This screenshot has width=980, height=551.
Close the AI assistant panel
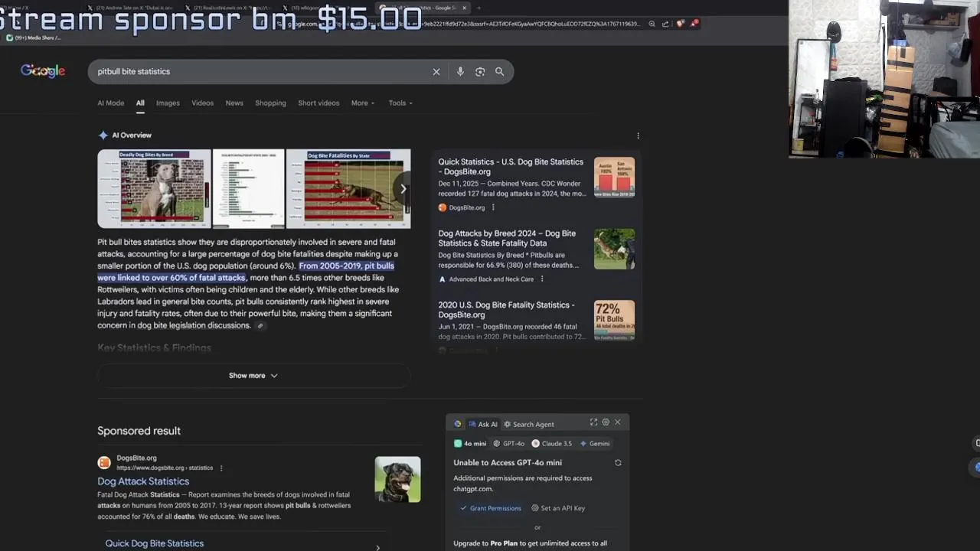tap(618, 422)
